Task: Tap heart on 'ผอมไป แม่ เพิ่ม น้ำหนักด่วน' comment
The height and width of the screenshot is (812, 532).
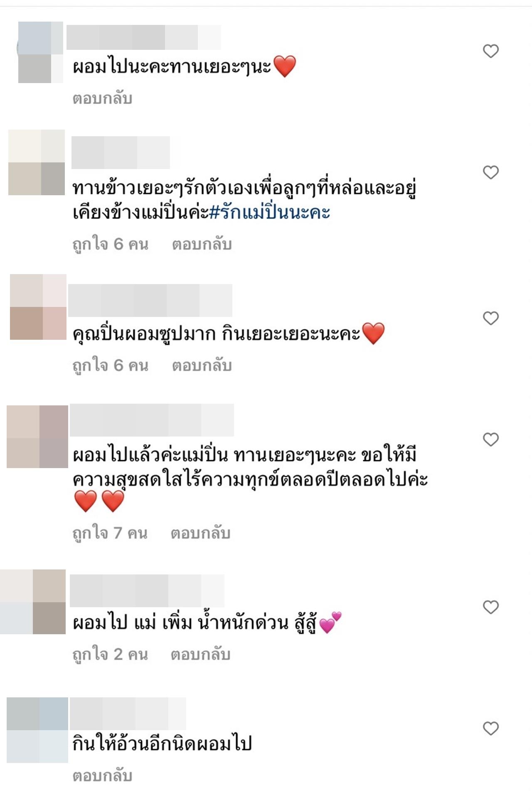Action: coord(490,607)
